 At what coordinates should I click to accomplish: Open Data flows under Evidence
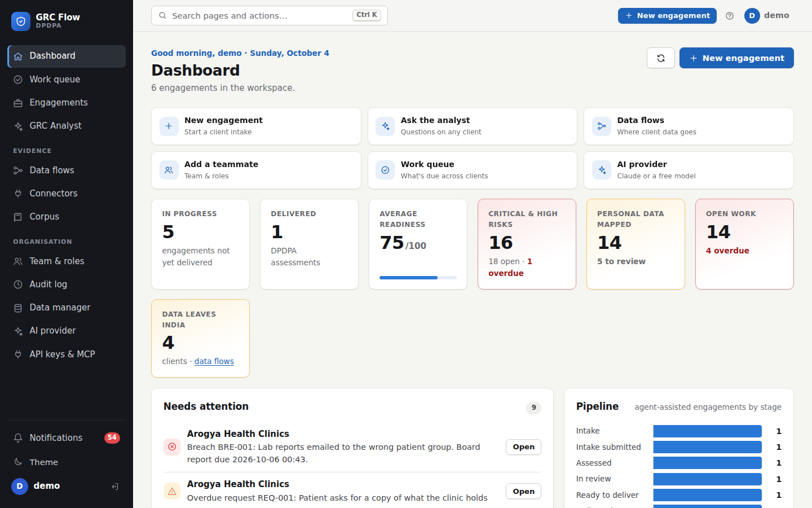tap(67, 170)
